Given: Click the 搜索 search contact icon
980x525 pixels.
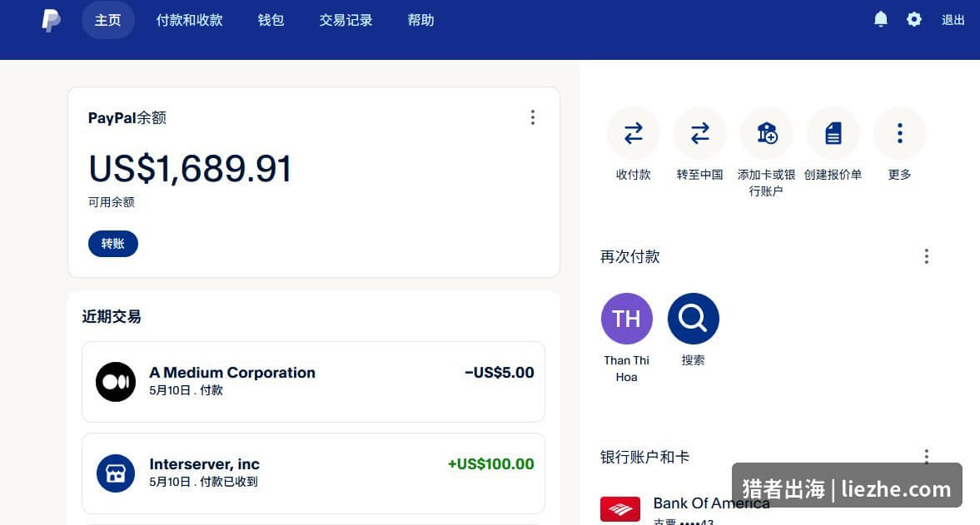Looking at the screenshot, I should pos(693,319).
